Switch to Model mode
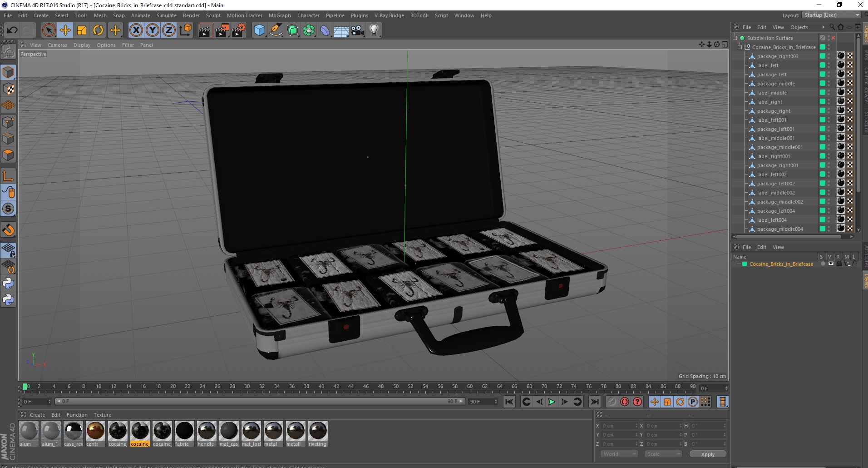Image resolution: width=868 pixels, height=468 pixels. [x=8, y=72]
